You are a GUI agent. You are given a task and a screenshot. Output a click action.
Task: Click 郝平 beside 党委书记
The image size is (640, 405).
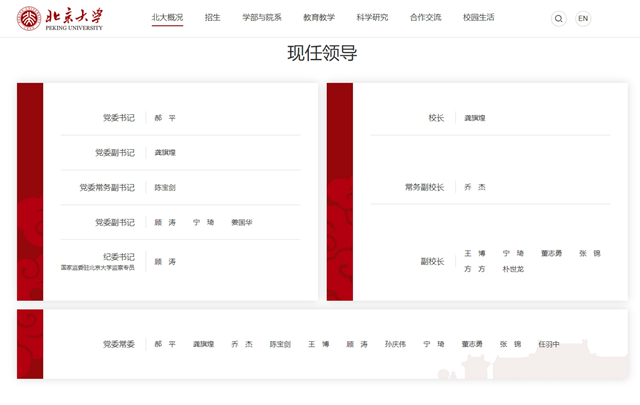tap(165, 118)
